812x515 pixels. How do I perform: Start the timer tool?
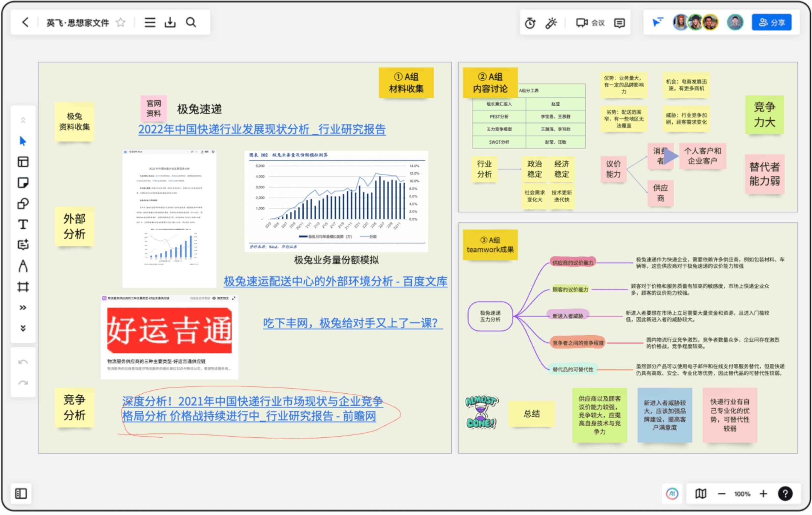[530, 23]
